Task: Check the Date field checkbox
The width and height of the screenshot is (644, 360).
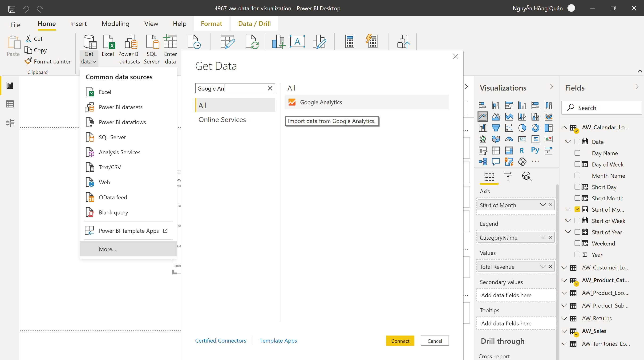Action: (577, 142)
